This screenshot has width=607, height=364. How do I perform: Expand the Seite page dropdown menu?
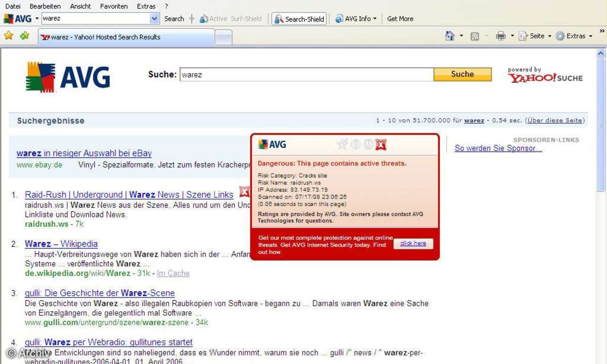coord(535,36)
